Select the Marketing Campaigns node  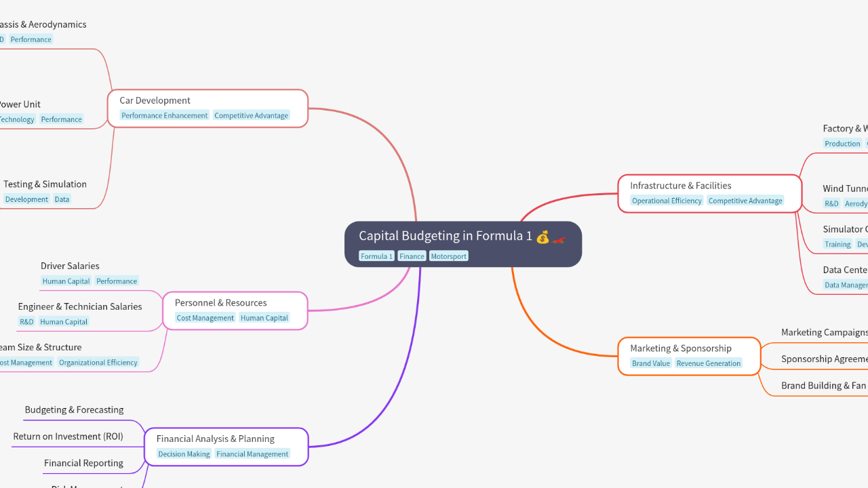point(825,333)
